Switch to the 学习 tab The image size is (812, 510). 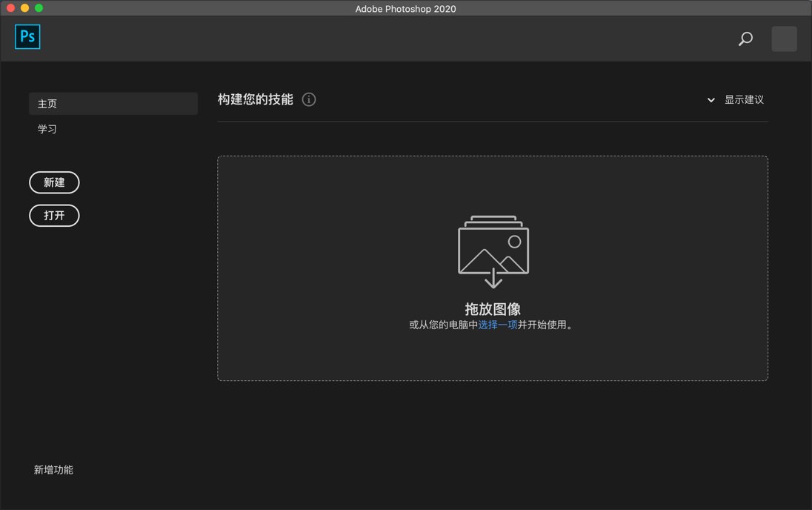click(x=47, y=129)
